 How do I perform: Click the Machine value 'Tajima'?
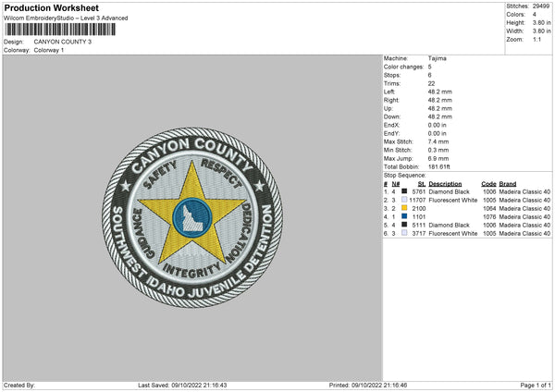point(438,58)
